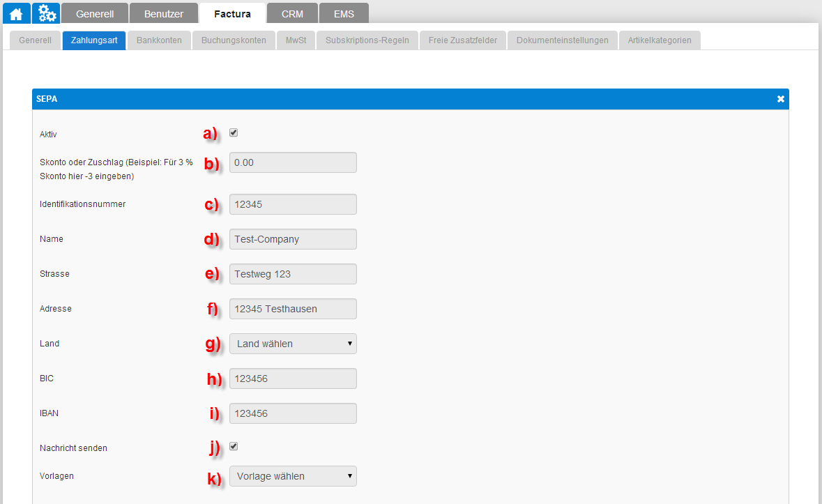
Task: Open the Land wählen dropdown
Action: (293, 344)
